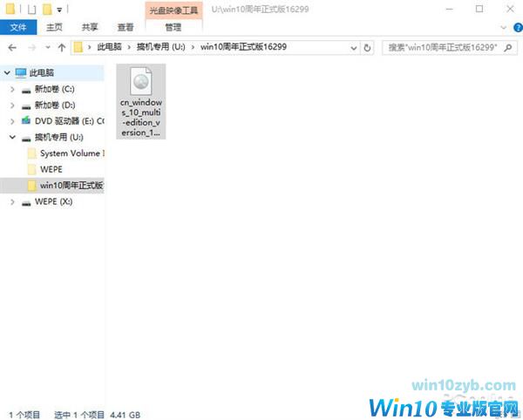Click quick access new folder icon

[47, 9]
